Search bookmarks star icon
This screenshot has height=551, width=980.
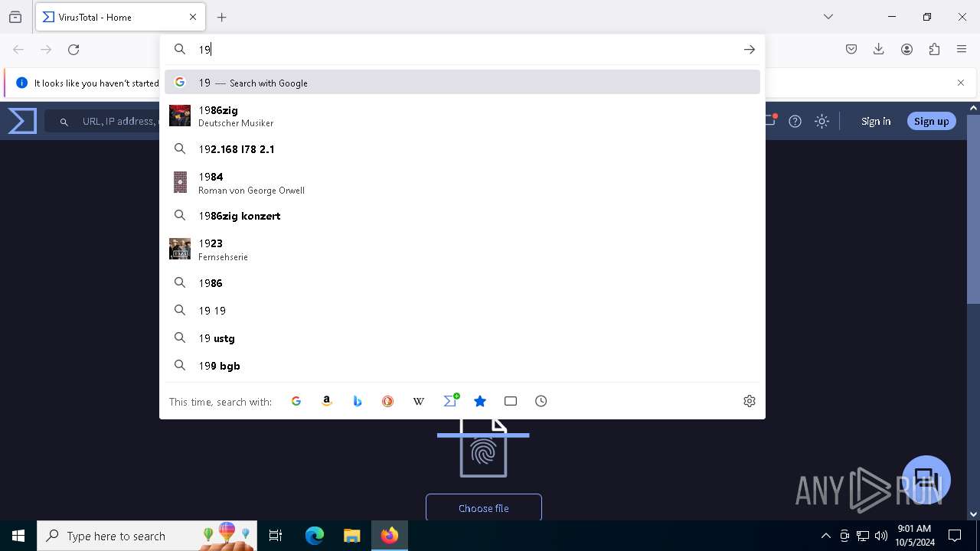pos(480,401)
